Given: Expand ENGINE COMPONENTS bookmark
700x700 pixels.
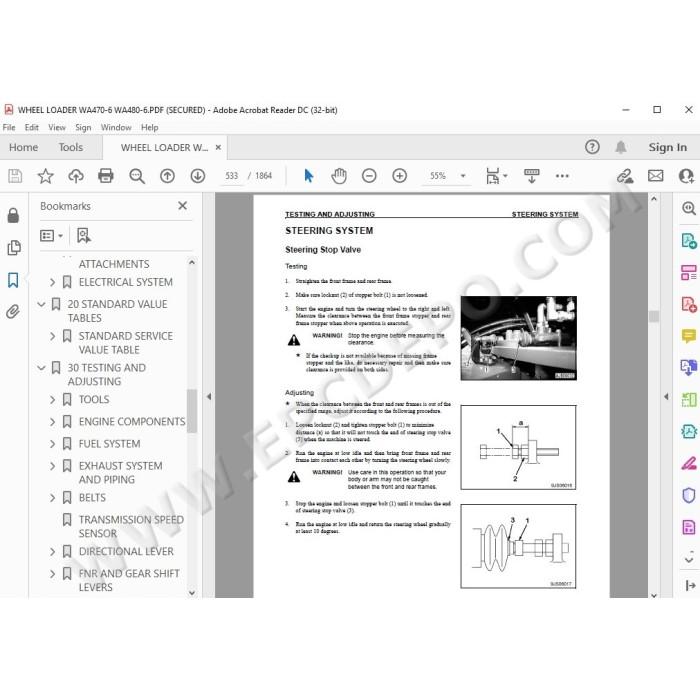Looking at the screenshot, I should tap(52, 421).
